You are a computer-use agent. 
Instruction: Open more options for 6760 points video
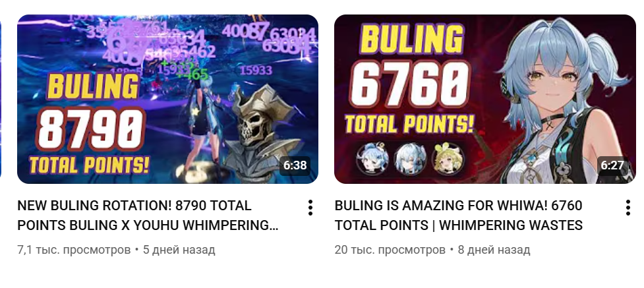(x=628, y=208)
